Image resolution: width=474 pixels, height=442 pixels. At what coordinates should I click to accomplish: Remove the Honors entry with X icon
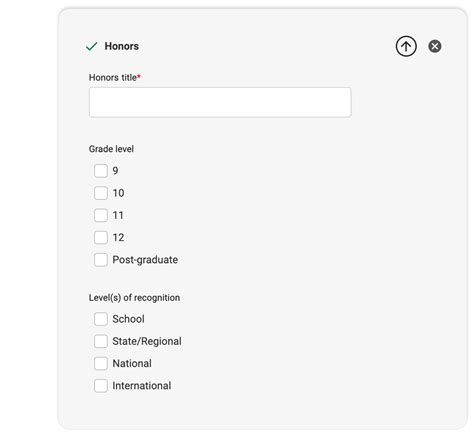pyautogui.click(x=435, y=46)
